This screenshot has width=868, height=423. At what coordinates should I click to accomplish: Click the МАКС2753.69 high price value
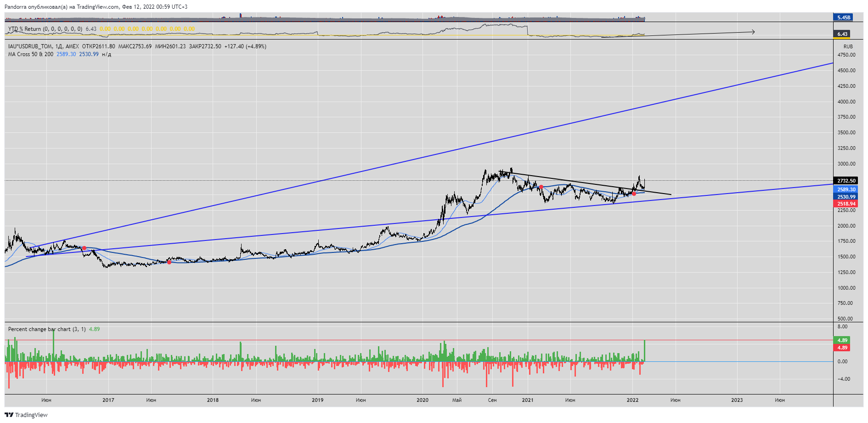tap(135, 46)
